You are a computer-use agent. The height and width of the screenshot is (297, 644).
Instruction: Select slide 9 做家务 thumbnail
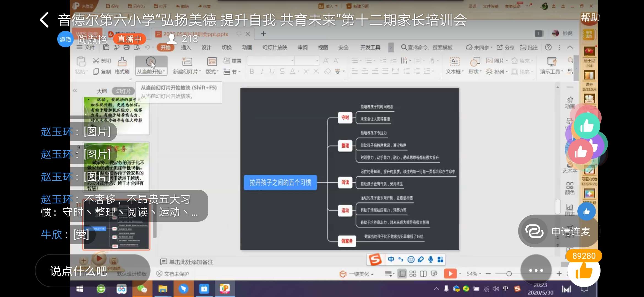[x=116, y=167]
